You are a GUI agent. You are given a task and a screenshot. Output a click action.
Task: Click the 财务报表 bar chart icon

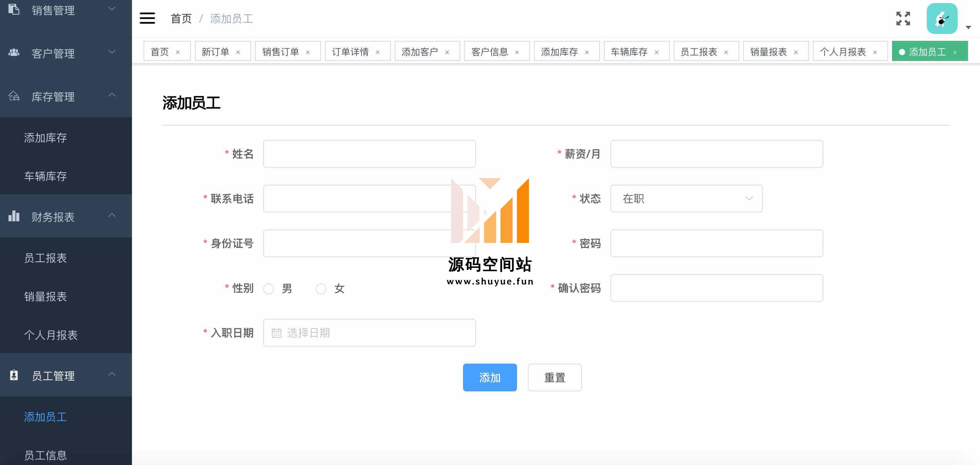[x=14, y=216]
